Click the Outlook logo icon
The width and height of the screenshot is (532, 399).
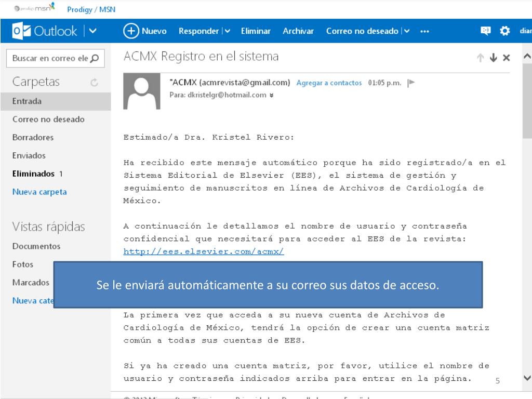(21, 31)
